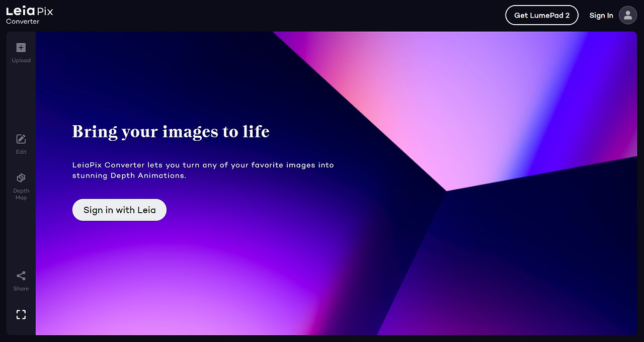The width and height of the screenshot is (644, 342).
Task: Click the Share icon in sidebar
Action: pyautogui.click(x=21, y=276)
